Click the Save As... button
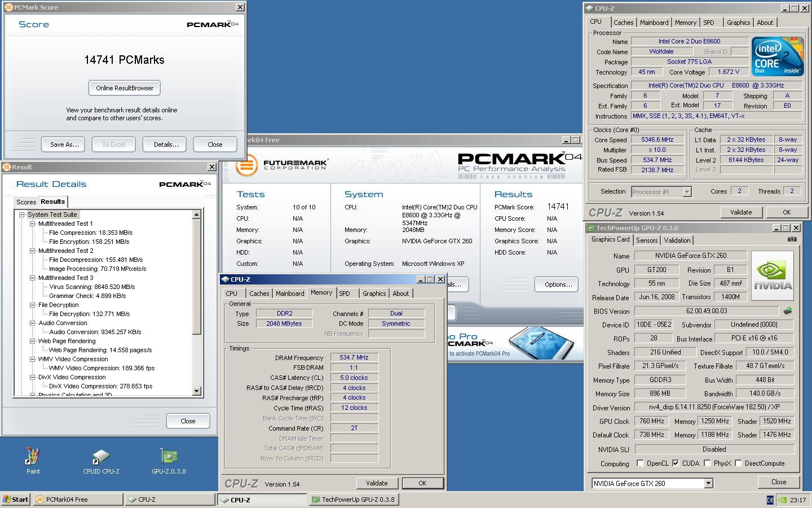This screenshot has width=812, height=508. [64, 144]
